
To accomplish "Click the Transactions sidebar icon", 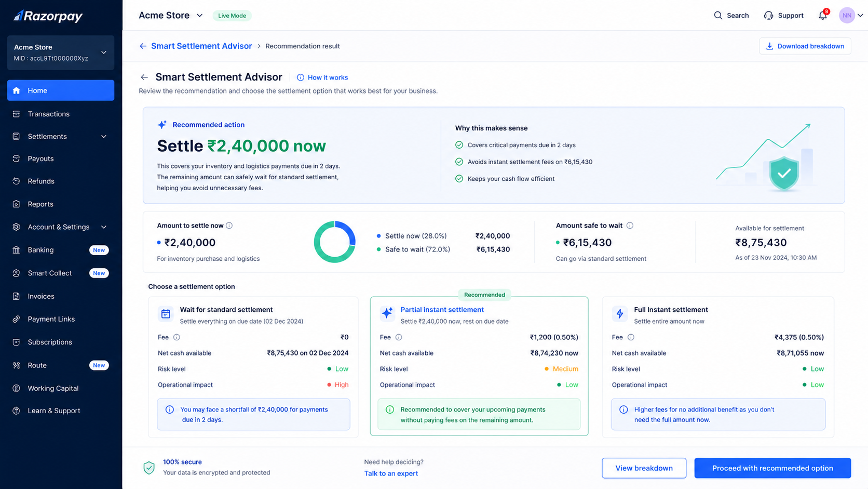I will (x=17, y=114).
